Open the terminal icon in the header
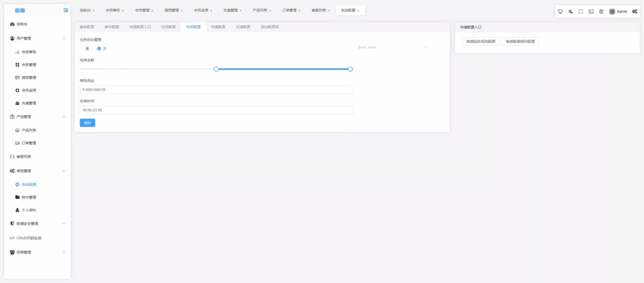Image resolution: width=644 pixels, height=283 pixels. pos(591,11)
